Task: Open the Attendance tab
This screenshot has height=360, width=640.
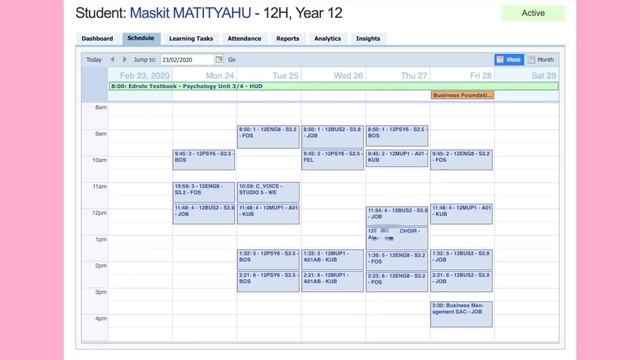Action: [244, 38]
